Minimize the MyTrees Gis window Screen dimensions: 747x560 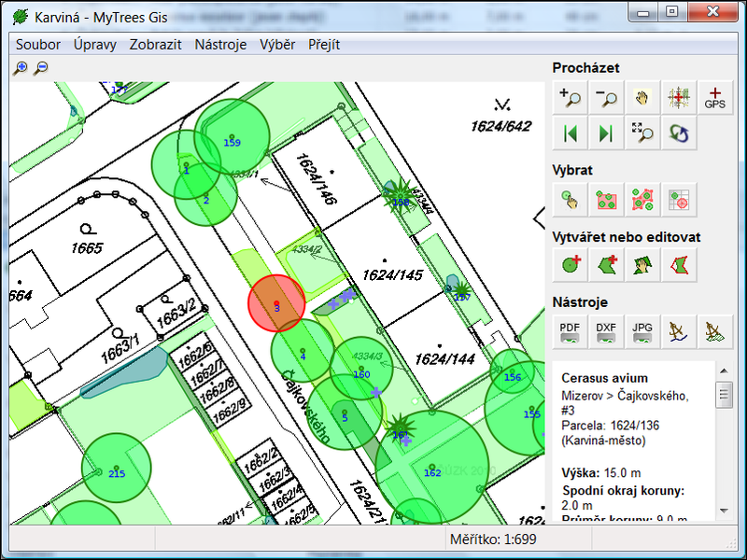pos(643,12)
